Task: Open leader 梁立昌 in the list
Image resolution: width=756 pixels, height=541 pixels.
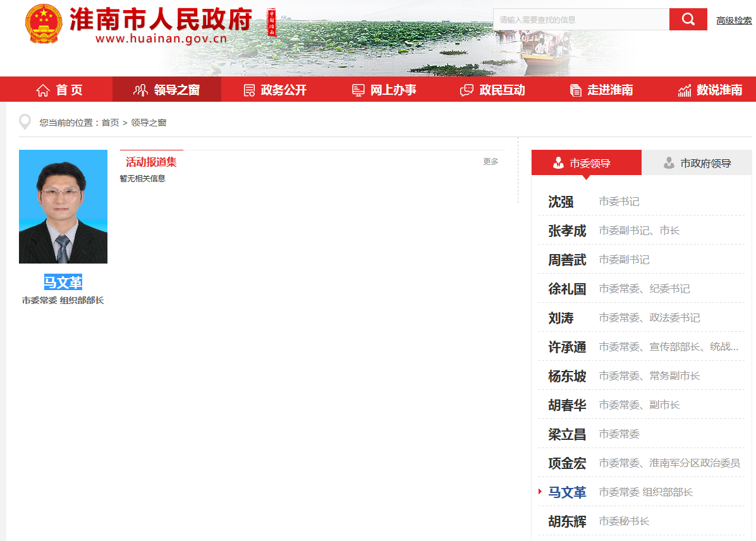Action: [567, 434]
